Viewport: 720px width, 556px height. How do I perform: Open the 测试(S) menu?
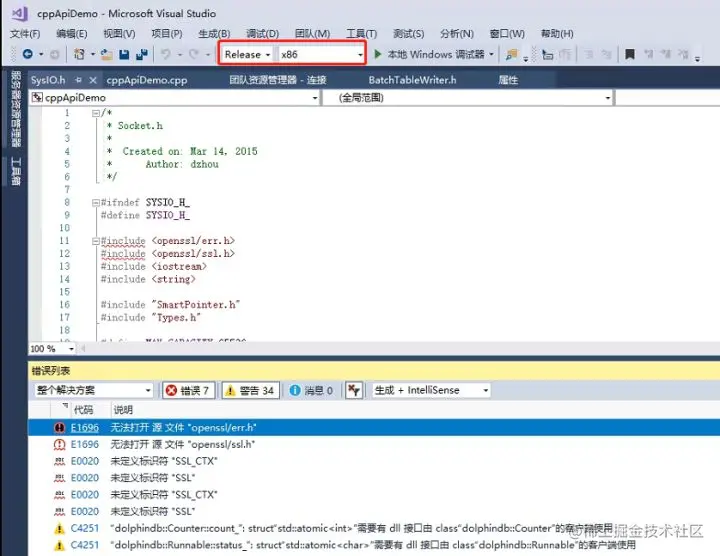coord(409,34)
